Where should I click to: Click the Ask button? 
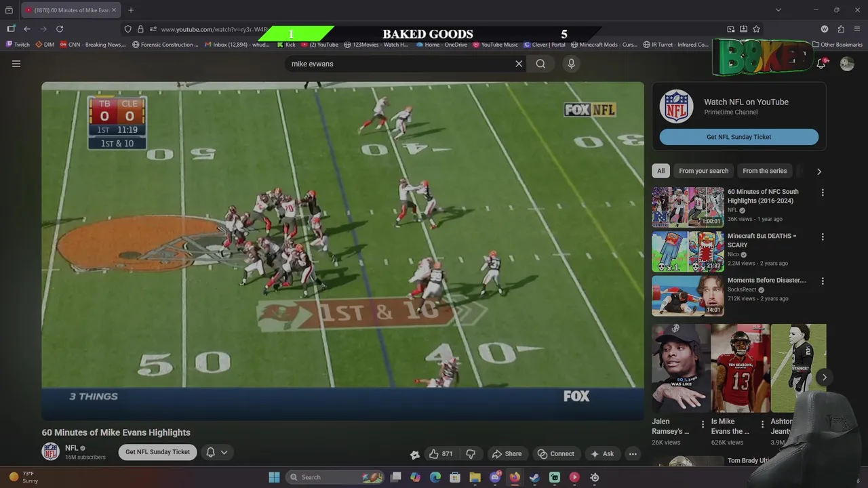[602, 453]
